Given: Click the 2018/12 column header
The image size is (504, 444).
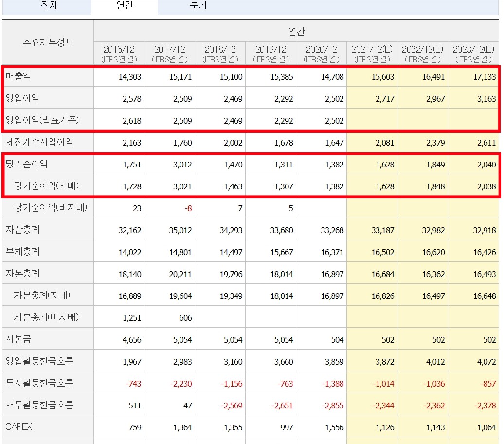Looking at the screenshot, I should click(x=220, y=54).
